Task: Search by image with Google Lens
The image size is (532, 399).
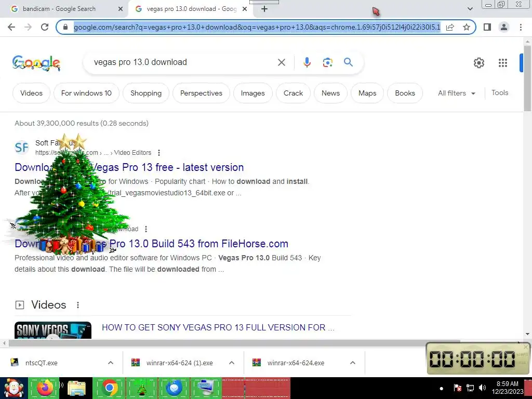Action: 327,62
